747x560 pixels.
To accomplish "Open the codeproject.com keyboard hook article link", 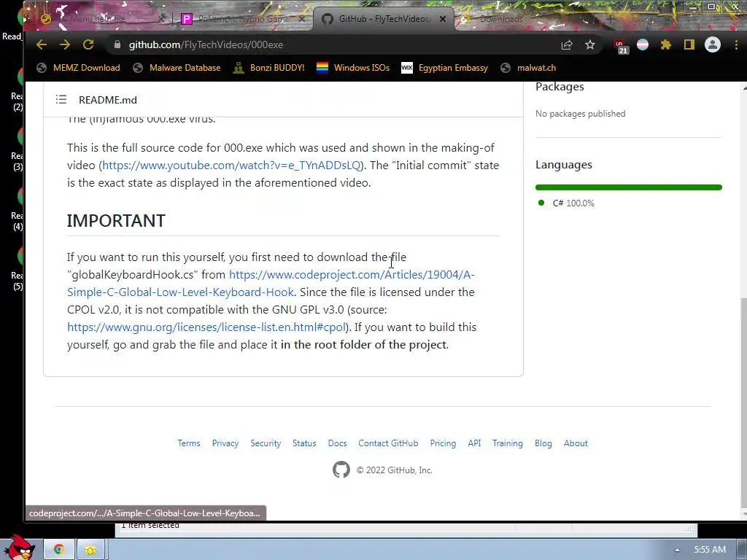I will pyautogui.click(x=271, y=284).
